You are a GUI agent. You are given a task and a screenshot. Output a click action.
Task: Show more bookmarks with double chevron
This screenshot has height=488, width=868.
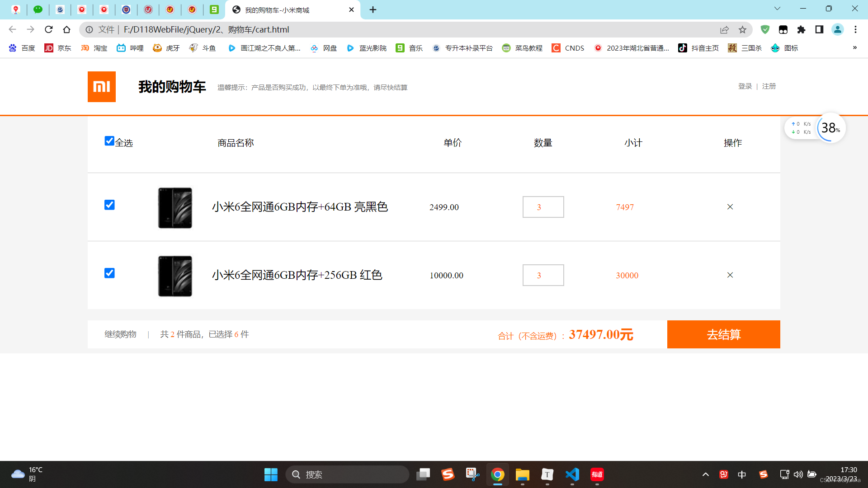pos(854,48)
